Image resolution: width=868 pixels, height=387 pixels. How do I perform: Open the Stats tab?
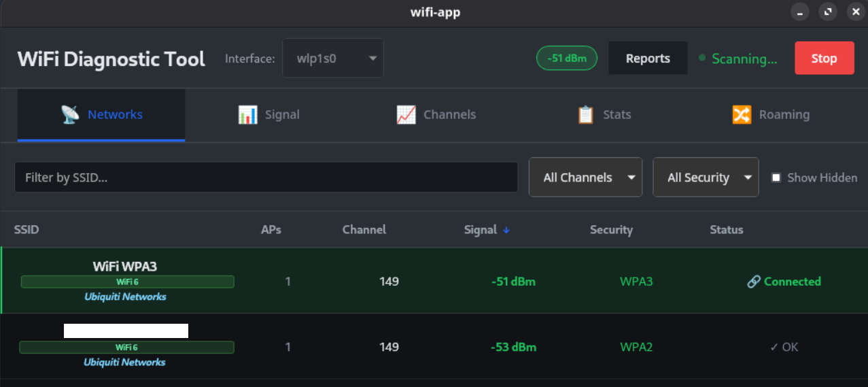tap(604, 114)
